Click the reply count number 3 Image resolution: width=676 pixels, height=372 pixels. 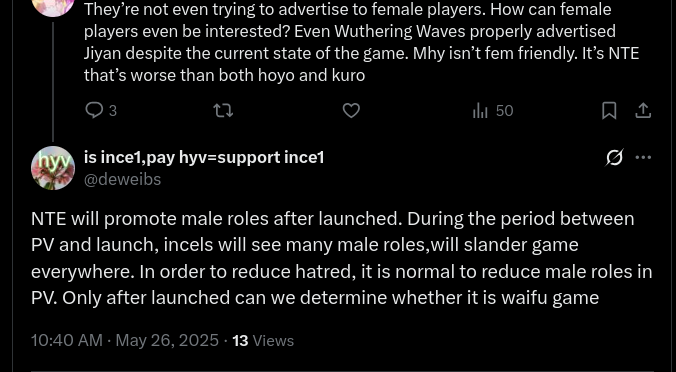tap(113, 111)
